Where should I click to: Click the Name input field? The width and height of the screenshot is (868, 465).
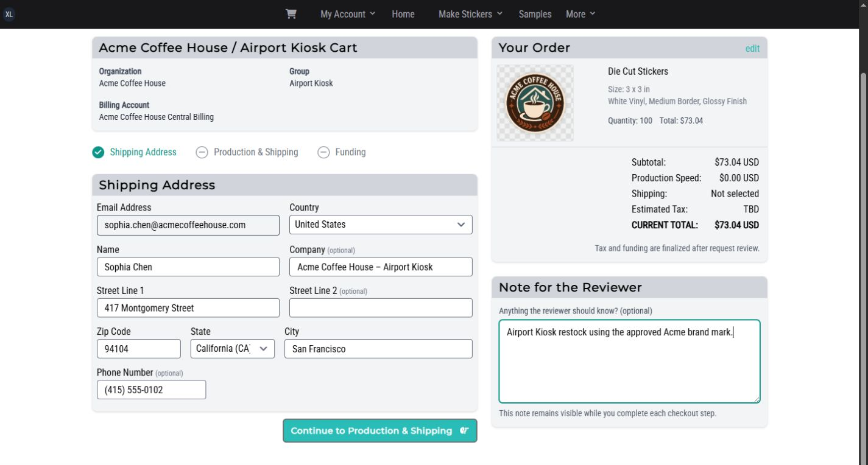click(x=188, y=267)
